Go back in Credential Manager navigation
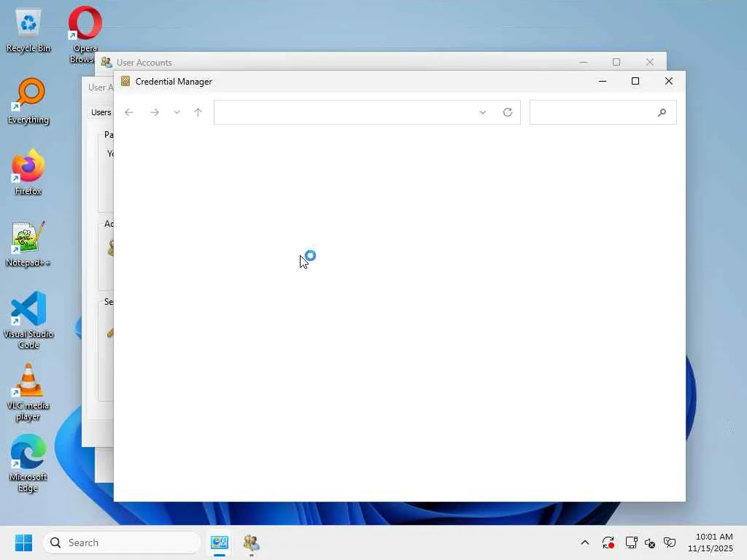Screen dimensions: 747x560 (x=128, y=112)
